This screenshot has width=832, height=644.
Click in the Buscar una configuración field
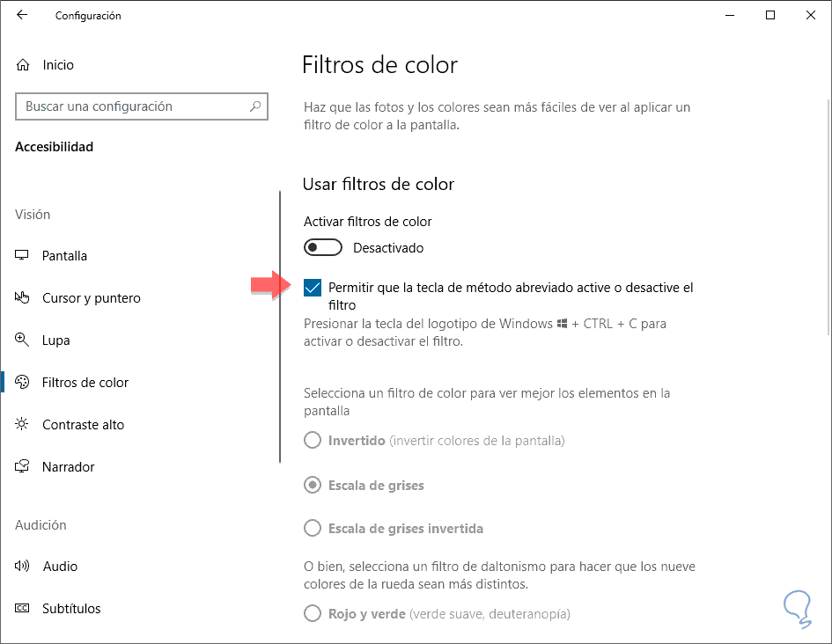[132, 106]
